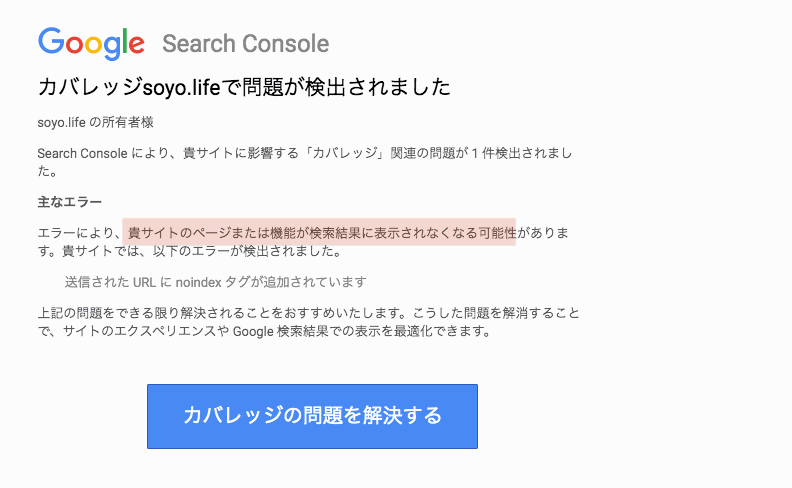The width and height of the screenshot is (792, 488).
Task: Click the soyo.life の所有者様 greeting line
Action: tap(95, 122)
